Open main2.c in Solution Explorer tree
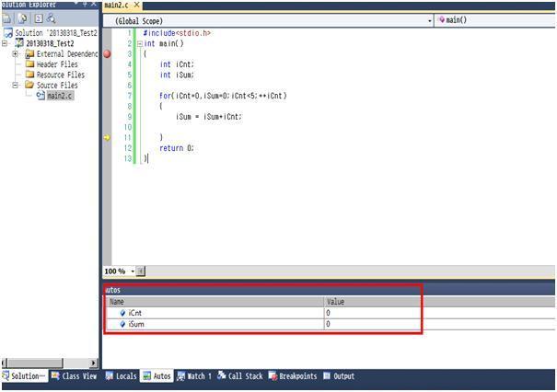Screen dimensions: 557x392 coord(60,96)
